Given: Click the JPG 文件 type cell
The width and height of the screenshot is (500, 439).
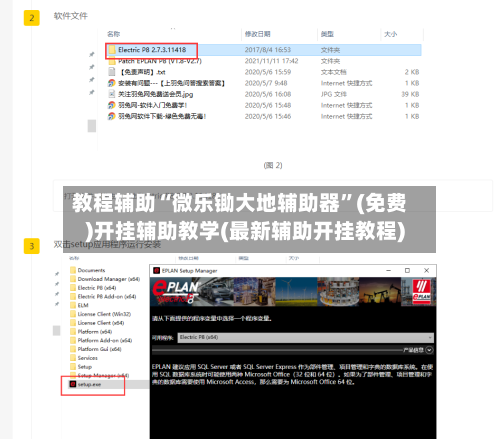Looking at the screenshot, I should coord(334,94).
